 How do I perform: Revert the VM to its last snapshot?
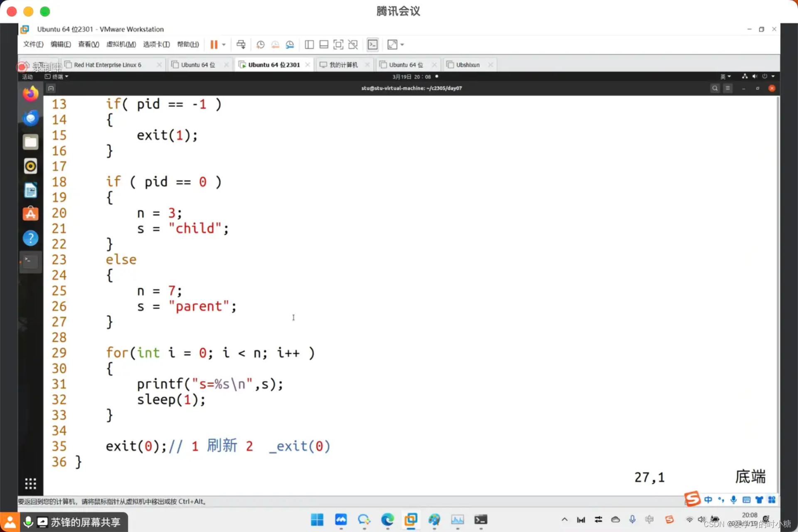tap(275, 44)
